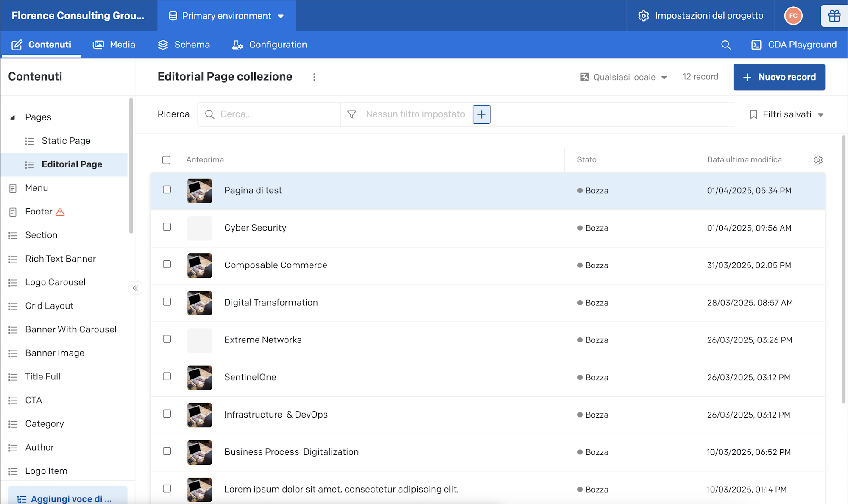The image size is (848, 504).
Task: Click the records table vertical scrollbar
Action: [843, 269]
